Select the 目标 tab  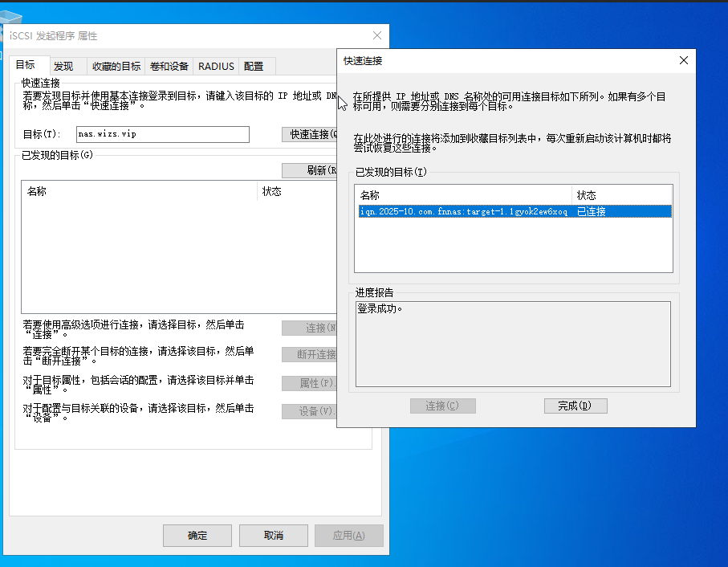point(26,65)
